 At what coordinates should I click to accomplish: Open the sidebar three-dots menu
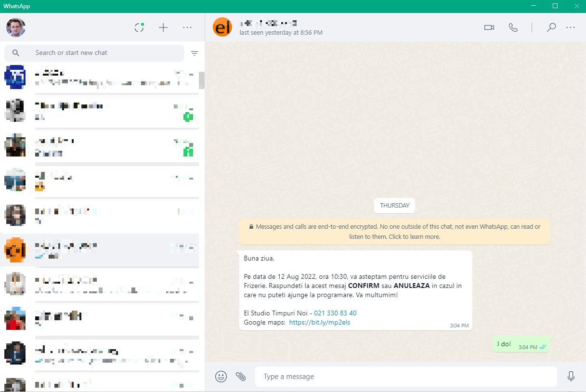click(187, 27)
